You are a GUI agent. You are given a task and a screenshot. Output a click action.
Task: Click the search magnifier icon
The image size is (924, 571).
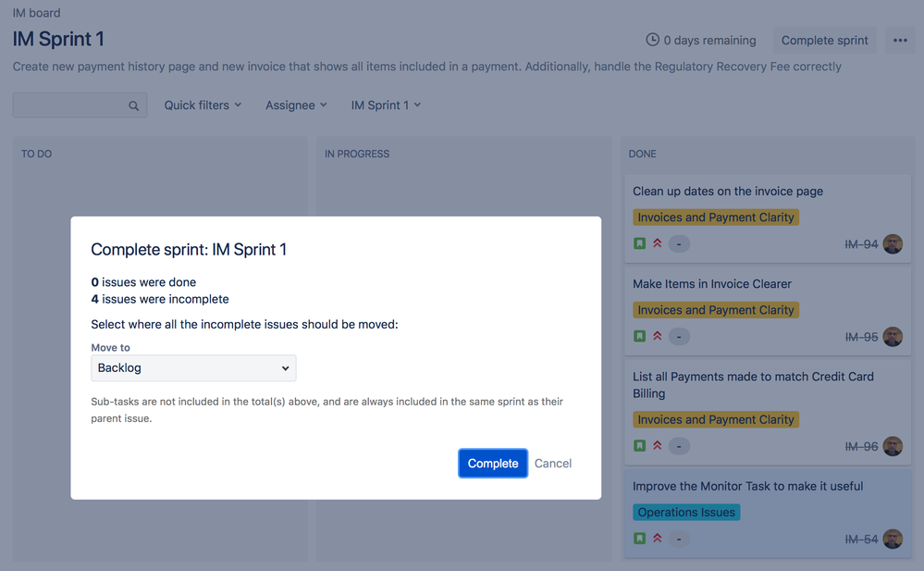(134, 106)
